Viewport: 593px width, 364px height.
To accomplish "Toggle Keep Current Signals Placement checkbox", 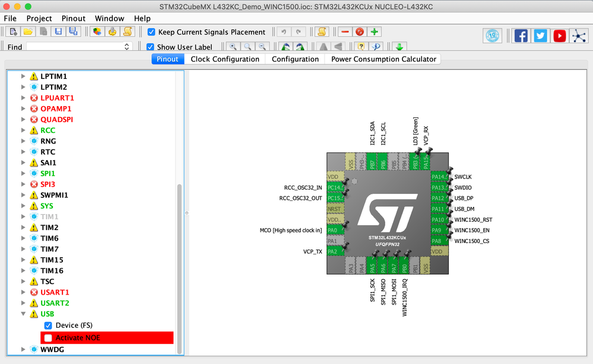I will (151, 32).
